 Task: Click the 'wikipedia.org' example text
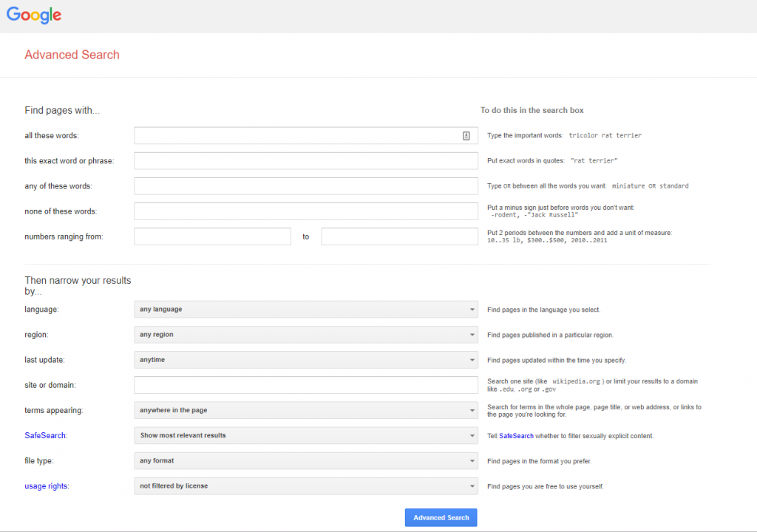(x=576, y=381)
